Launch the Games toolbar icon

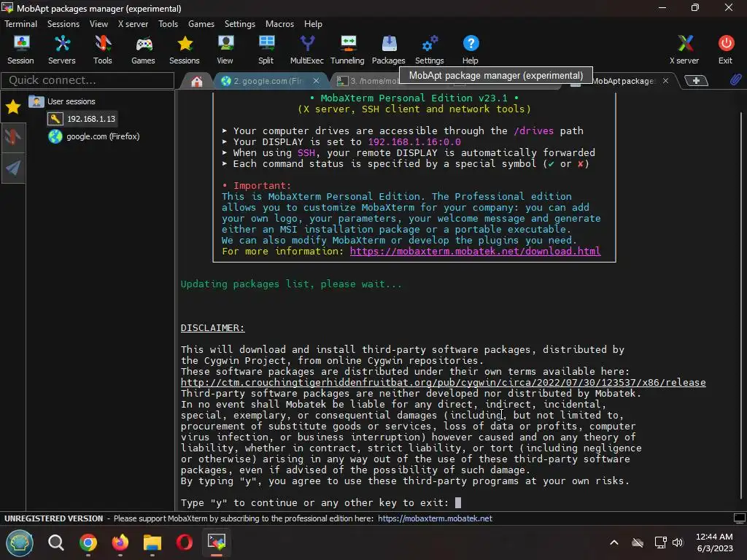[144, 50]
